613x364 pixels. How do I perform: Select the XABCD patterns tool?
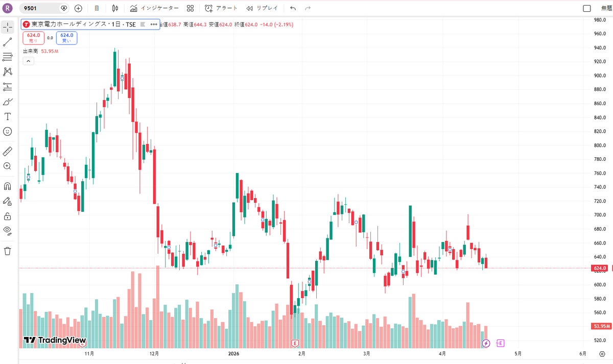coord(8,71)
